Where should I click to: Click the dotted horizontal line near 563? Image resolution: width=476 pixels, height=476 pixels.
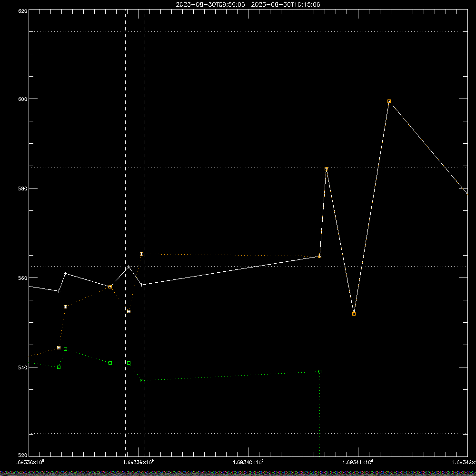point(248,266)
